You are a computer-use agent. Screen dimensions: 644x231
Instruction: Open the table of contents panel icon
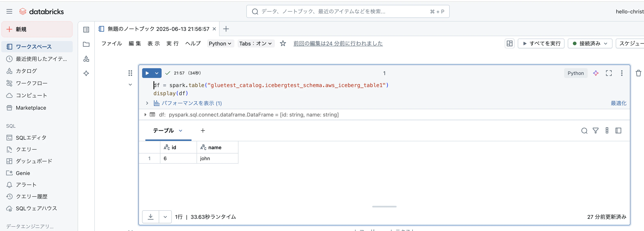[86, 30]
